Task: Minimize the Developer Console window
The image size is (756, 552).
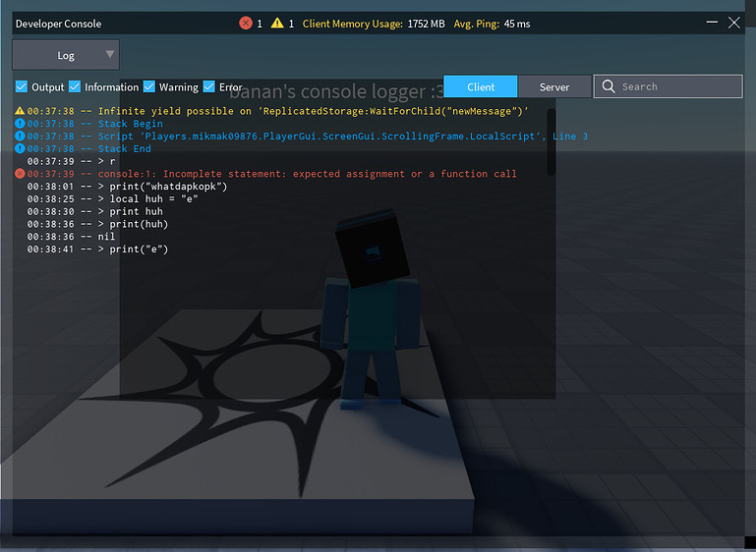Action: pos(712,24)
